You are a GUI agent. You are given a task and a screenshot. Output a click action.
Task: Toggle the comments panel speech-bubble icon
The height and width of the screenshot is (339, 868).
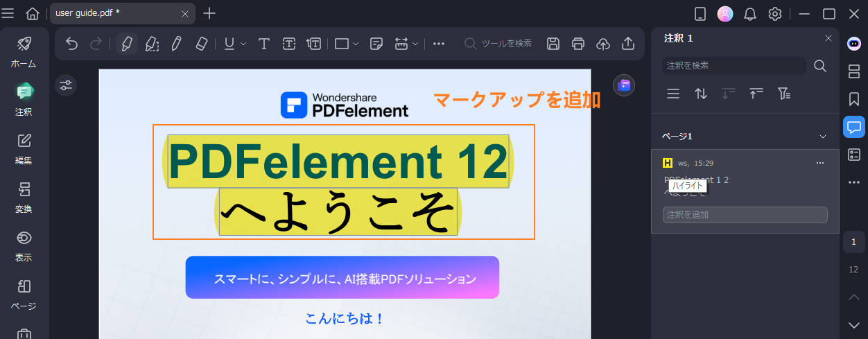pos(854,127)
